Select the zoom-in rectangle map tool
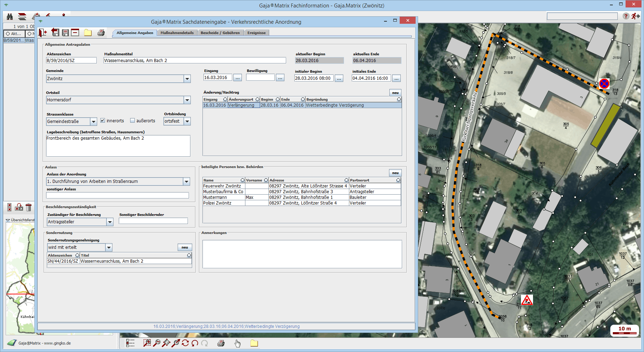The image size is (644, 352). click(x=147, y=343)
